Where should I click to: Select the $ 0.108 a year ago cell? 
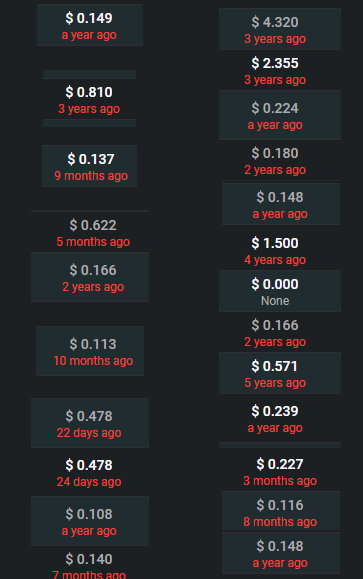[x=90, y=521]
